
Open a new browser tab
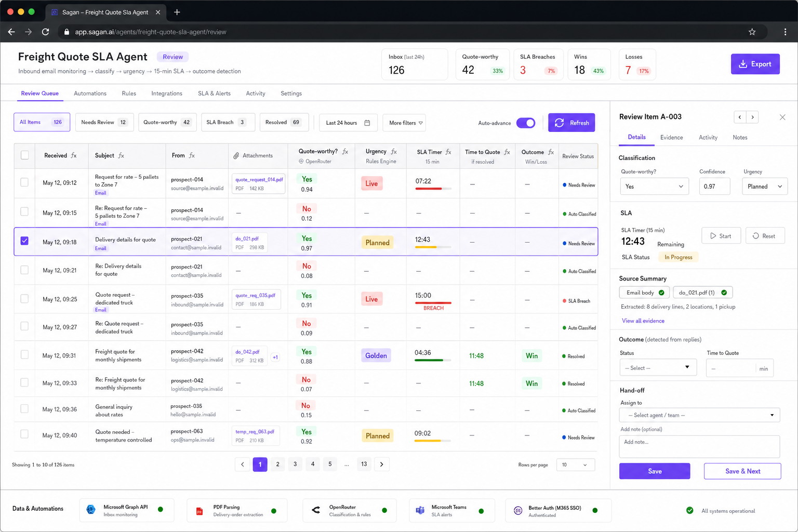177,12
